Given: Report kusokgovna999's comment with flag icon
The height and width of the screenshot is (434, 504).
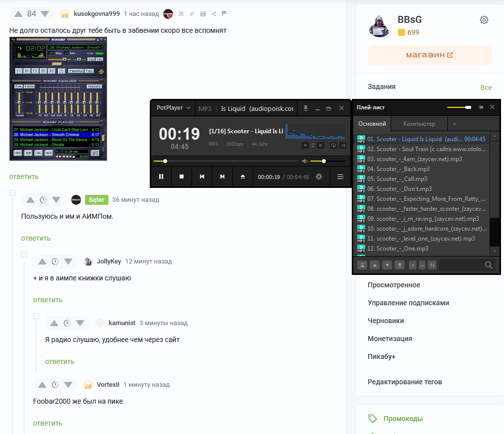Looking at the screenshot, I should coord(224,13).
